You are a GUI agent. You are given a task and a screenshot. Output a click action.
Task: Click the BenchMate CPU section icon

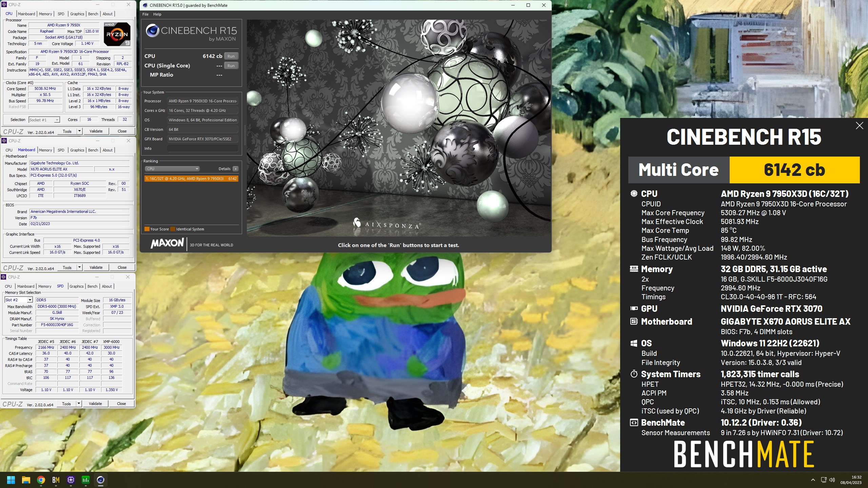[x=634, y=194]
